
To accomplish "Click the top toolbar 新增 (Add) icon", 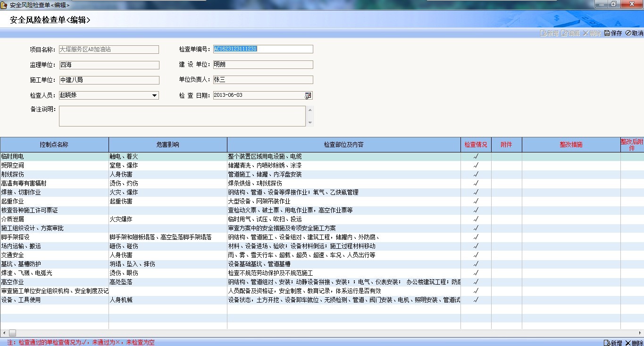I will click(x=543, y=34).
